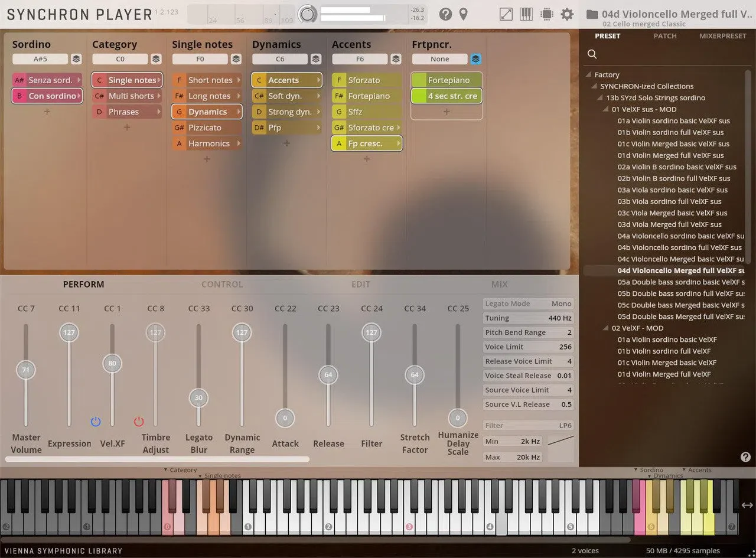Add a slot in the Sordino column
The width and height of the screenshot is (756, 558).
click(47, 112)
